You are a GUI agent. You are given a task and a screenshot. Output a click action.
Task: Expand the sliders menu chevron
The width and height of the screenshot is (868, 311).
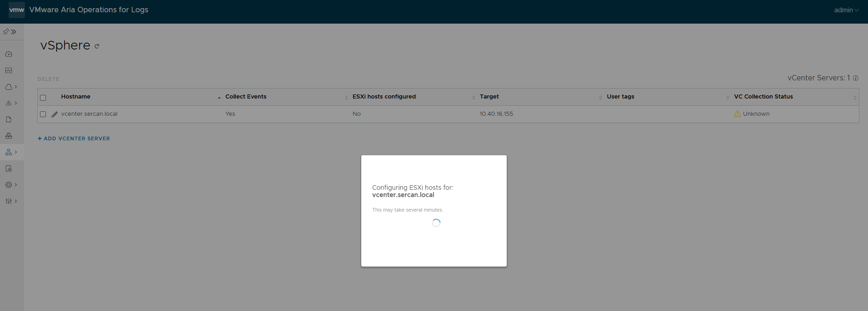pyautogui.click(x=16, y=201)
